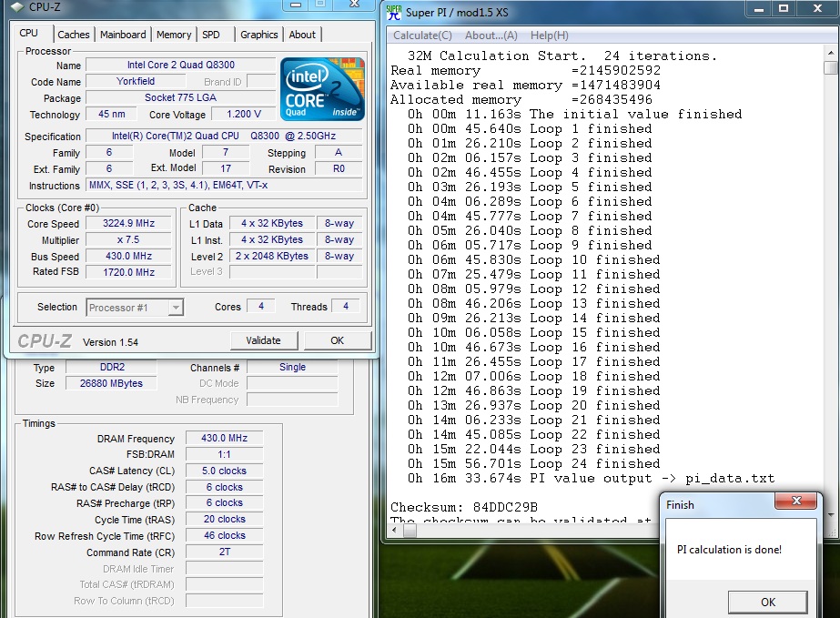The width and height of the screenshot is (840, 618).
Task: Open the About...(A) menu
Action: pyautogui.click(x=491, y=35)
